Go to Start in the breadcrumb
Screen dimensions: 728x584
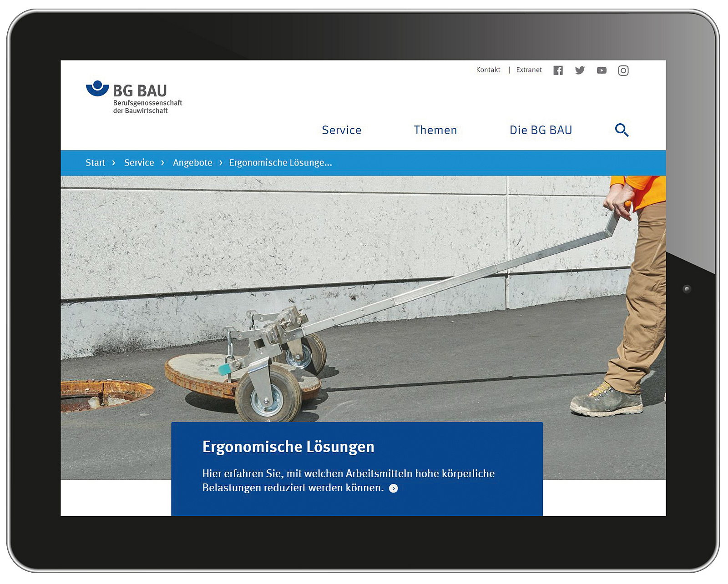pyautogui.click(x=95, y=163)
